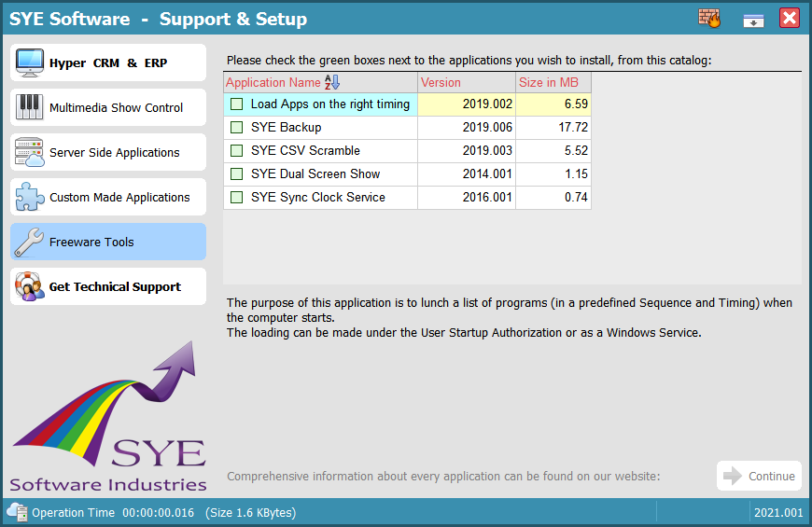The image size is (812, 527).
Task: Click the firewall brick wall icon
Action: 709,18
